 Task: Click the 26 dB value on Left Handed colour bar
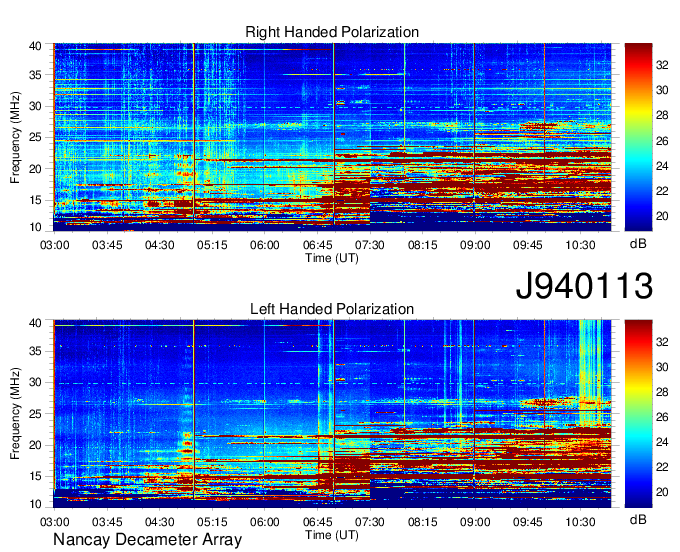pos(662,417)
